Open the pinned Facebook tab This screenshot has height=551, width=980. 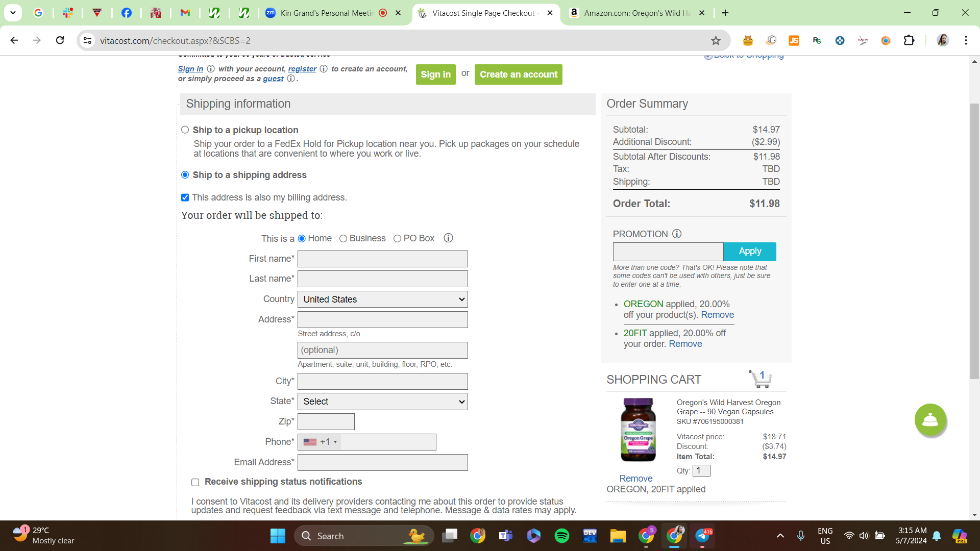126,13
